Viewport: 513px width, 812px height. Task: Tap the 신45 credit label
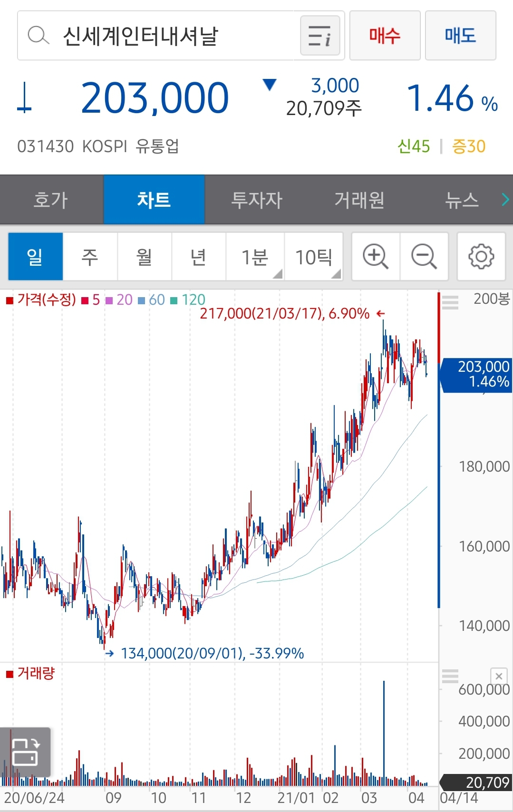(414, 146)
